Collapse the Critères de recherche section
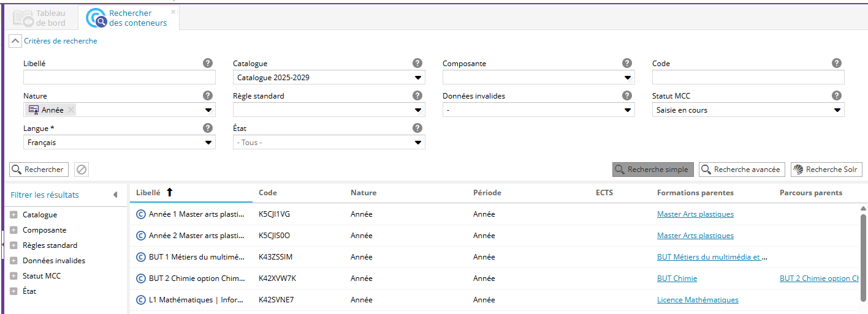Viewport: 868px width, 314px height. [15, 41]
